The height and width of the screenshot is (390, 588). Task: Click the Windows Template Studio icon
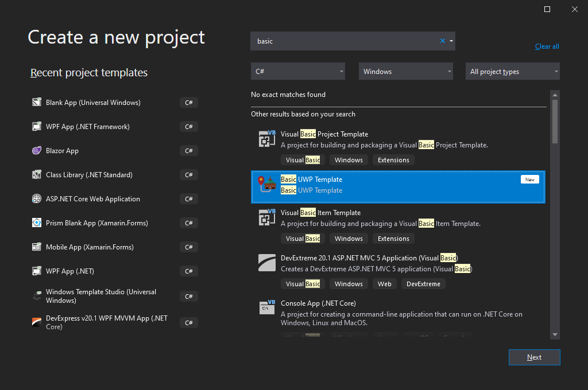point(36,295)
